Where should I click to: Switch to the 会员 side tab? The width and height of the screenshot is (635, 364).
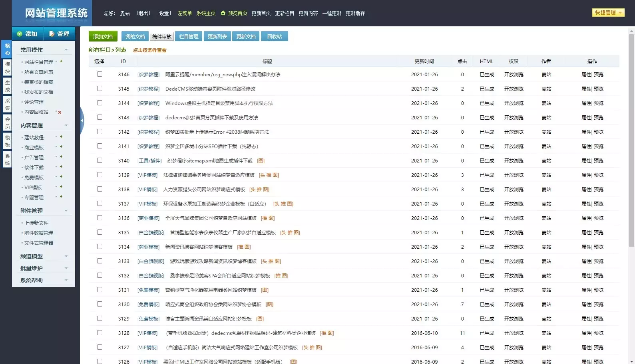click(x=7, y=123)
